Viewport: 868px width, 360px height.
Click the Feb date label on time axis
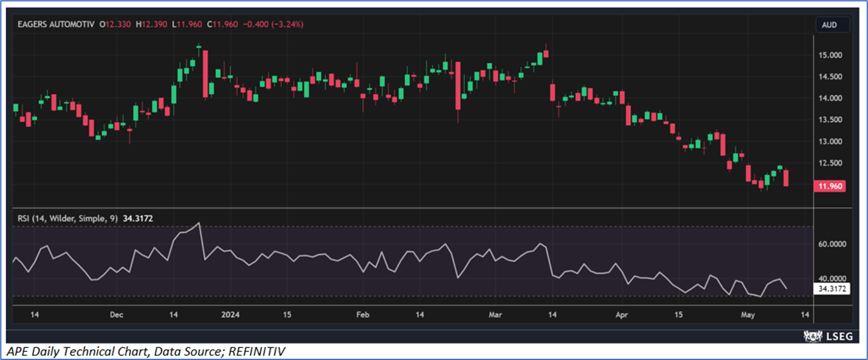click(x=362, y=314)
